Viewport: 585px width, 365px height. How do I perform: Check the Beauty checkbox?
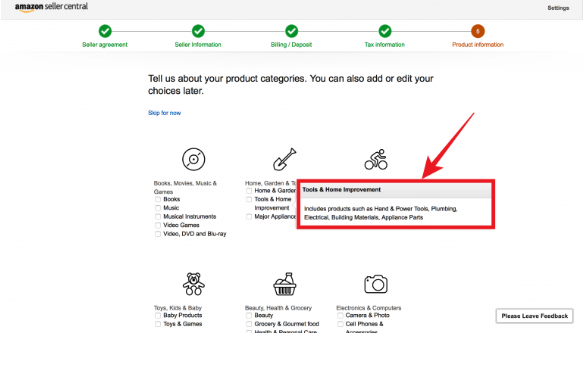click(x=249, y=315)
